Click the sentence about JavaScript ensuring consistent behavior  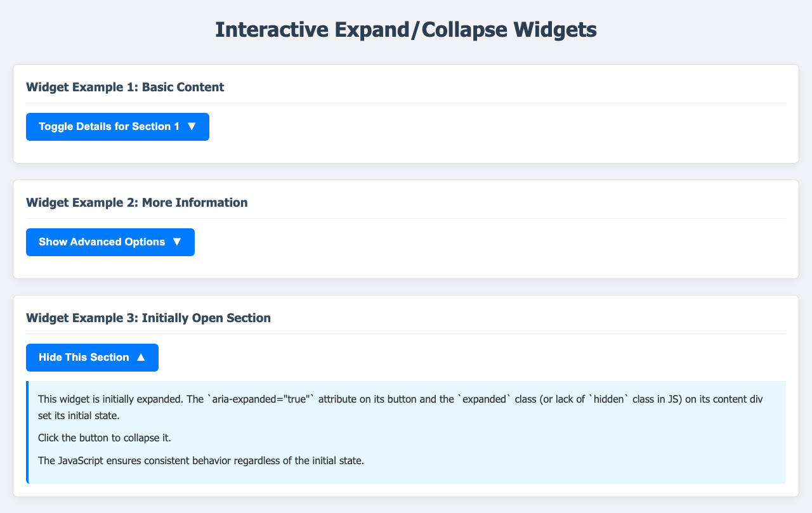pos(201,460)
